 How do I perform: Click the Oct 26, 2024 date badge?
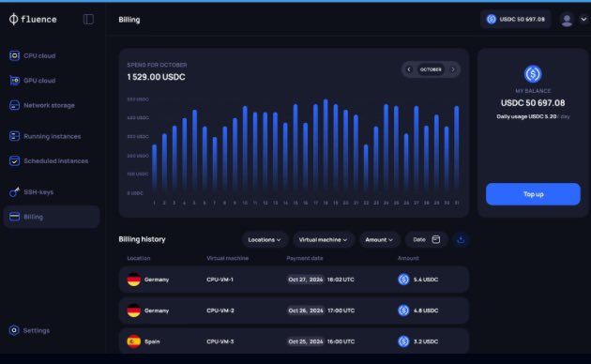[306, 311]
